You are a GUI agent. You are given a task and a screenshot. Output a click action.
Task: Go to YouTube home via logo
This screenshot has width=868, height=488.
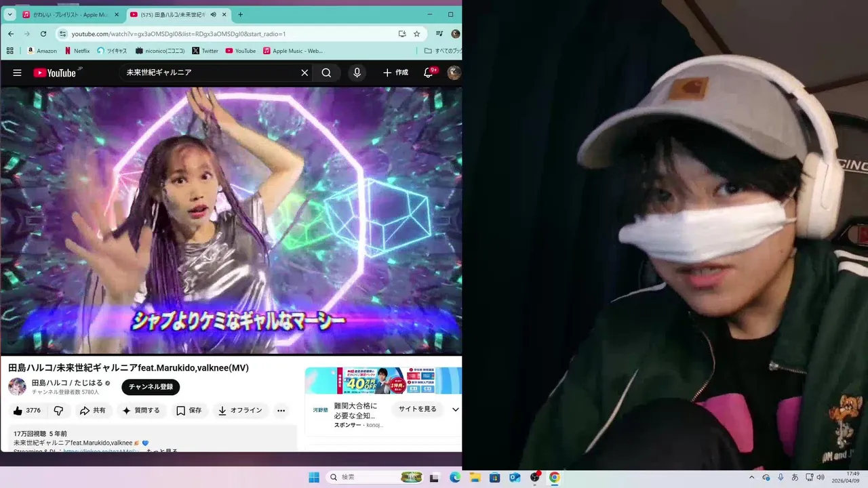57,73
